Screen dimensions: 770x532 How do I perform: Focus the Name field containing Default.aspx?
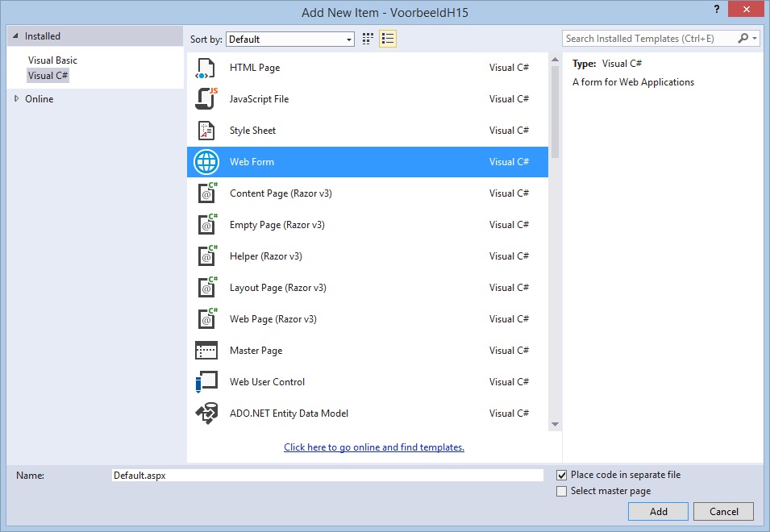click(x=327, y=475)
